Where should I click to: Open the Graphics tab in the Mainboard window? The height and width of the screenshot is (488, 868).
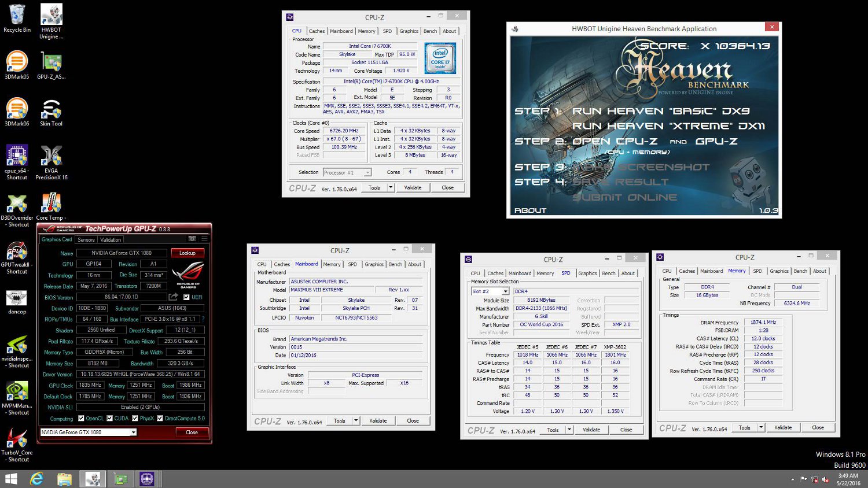[374, 264]
